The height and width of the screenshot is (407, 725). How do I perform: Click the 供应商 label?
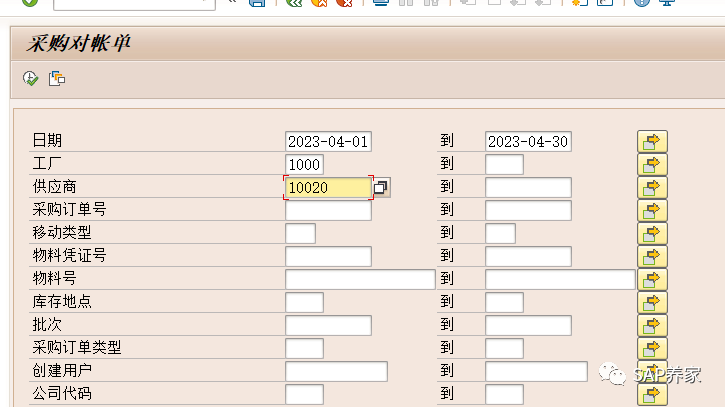click(x=55, y=187)
